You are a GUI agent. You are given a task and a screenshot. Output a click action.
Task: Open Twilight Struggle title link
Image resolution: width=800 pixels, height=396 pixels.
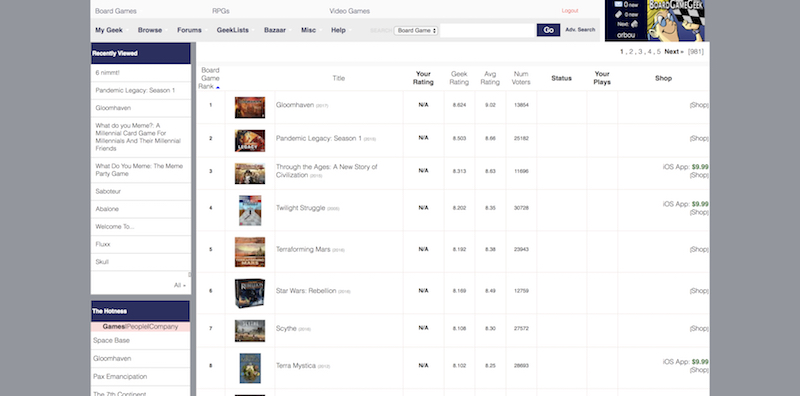point(301,208)
